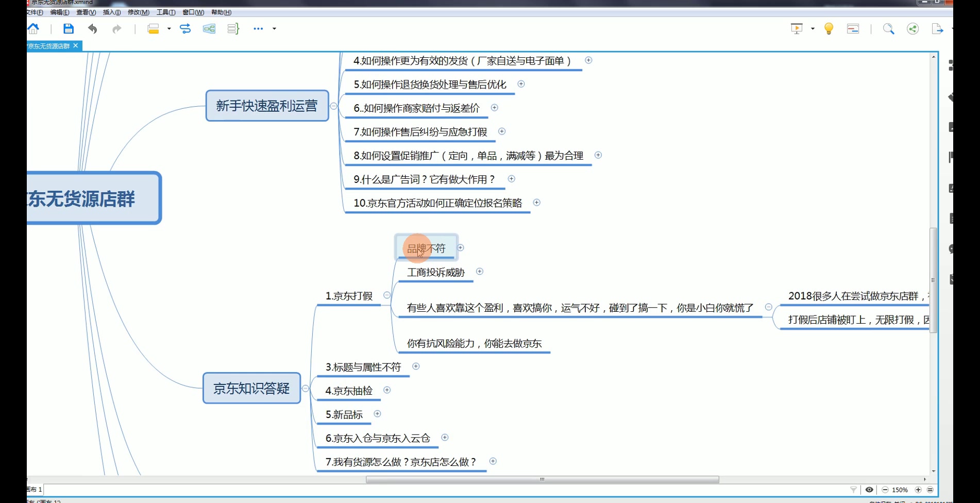Screen dimensions: 980x503
Task: Click the 150% zoom level value
Action: coord(900,490)
